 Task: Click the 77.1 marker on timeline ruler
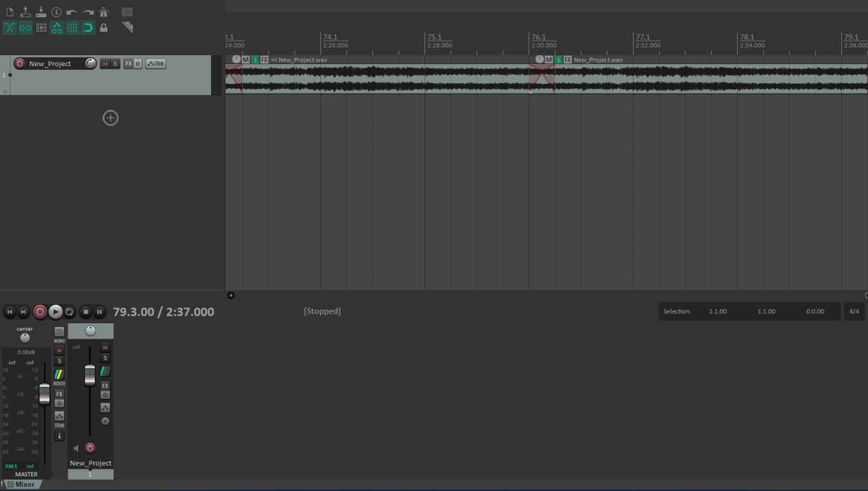point(642,37)
